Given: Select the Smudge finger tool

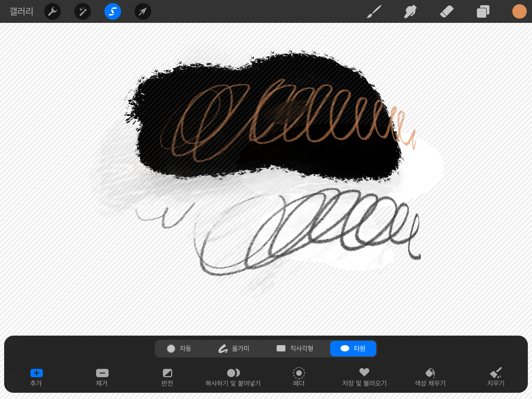Looking at the screenshot, I should 410,12.
